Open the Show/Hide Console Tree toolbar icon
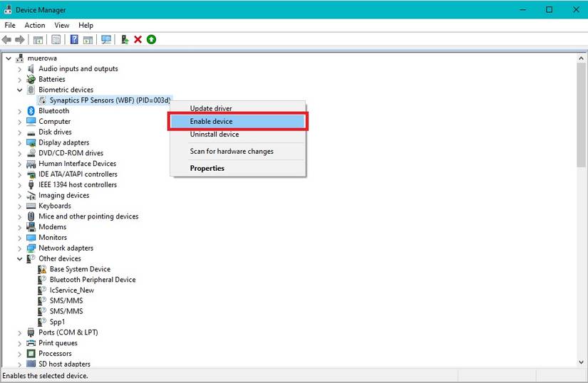Viewport: 588px width, 383px height. pos(38,39)
